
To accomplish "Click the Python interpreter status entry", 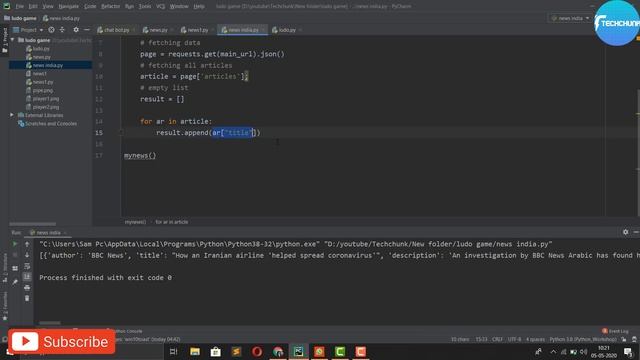I will 583,339.
